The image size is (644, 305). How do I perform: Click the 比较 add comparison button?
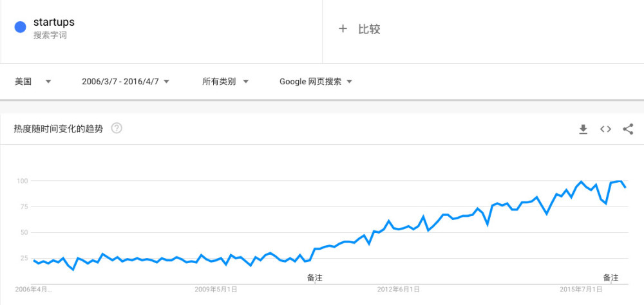(x=369, y=29)
